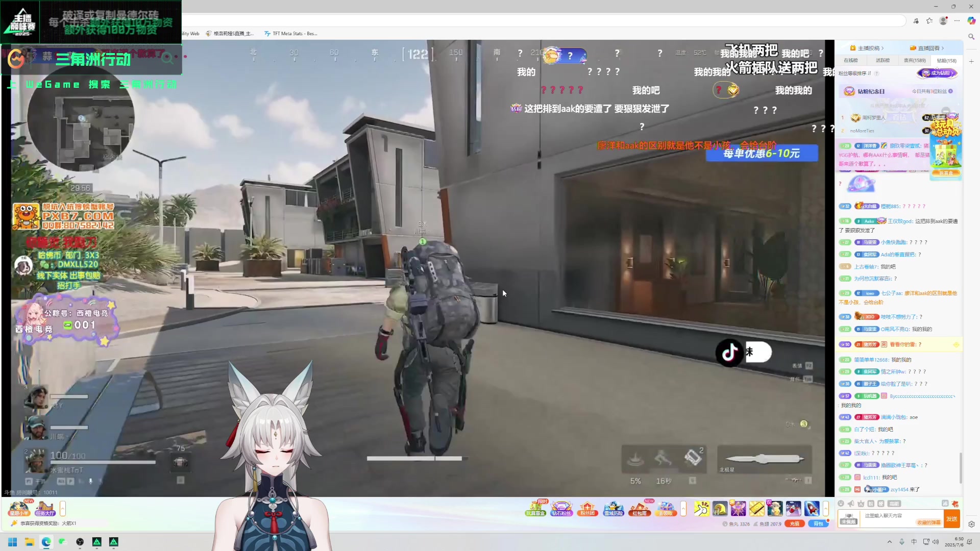Expand gift list arrow after rocket
Viewport: 980px width, 551px height.
(825, 508)
